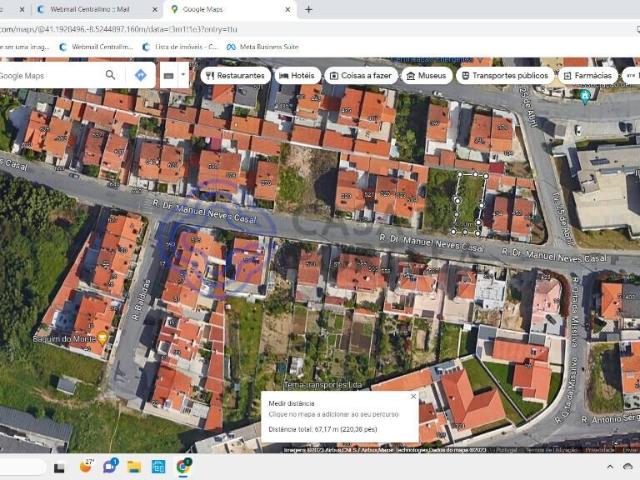Click teal place pin near 25 de Abril

585,96
